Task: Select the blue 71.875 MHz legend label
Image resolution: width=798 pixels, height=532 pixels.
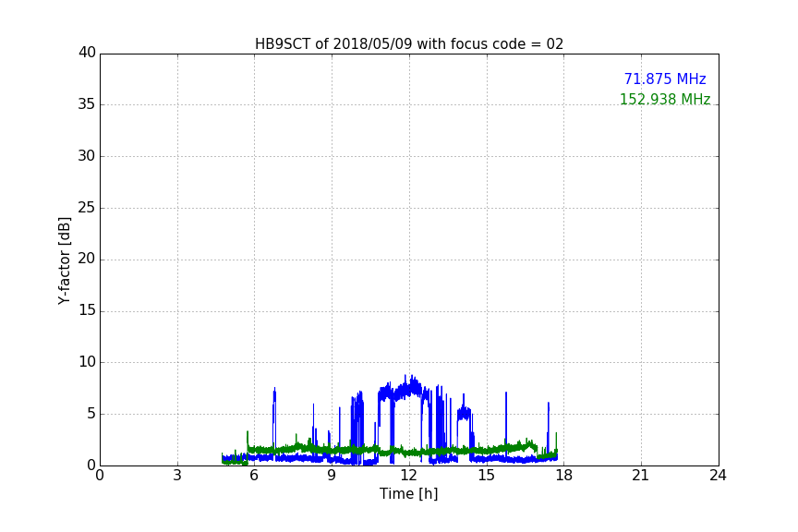Action: (665, 79)
